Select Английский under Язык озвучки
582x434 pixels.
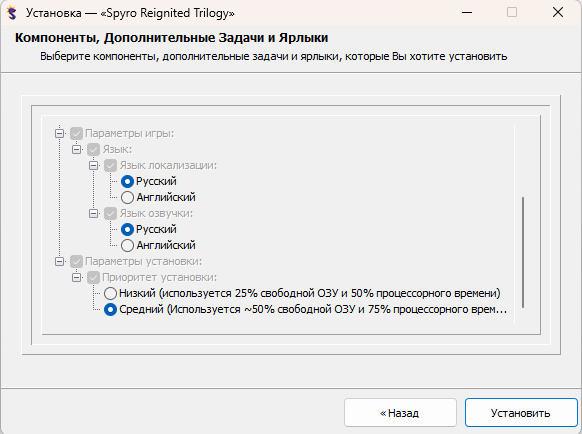(127, 245)
